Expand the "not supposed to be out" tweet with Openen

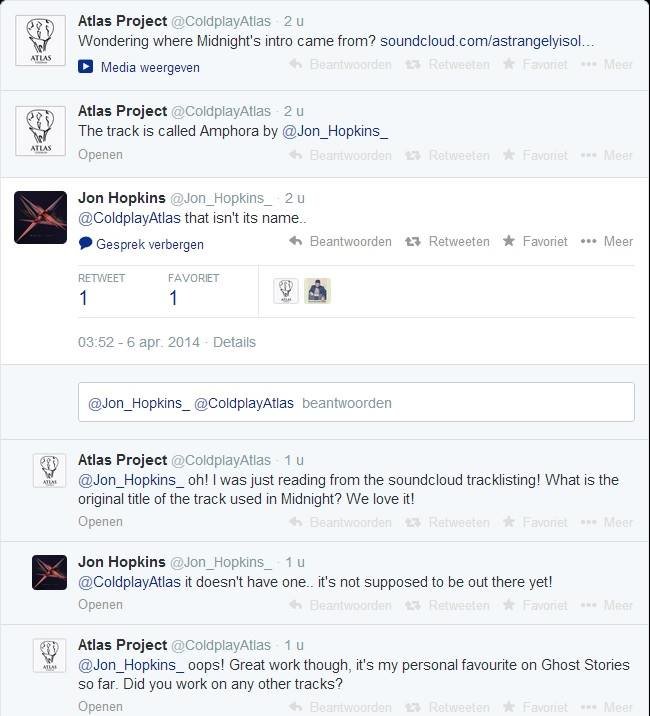click(100, 604)
